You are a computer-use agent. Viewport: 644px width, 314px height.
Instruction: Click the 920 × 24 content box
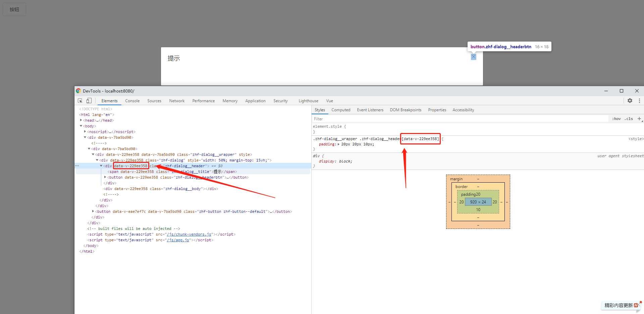coord(478,202)
